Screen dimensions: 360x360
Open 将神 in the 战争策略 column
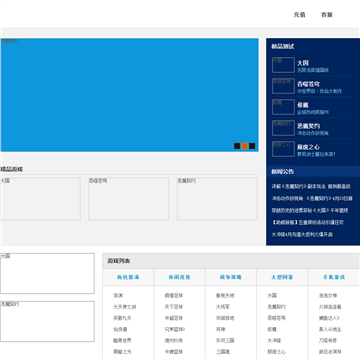221,329
